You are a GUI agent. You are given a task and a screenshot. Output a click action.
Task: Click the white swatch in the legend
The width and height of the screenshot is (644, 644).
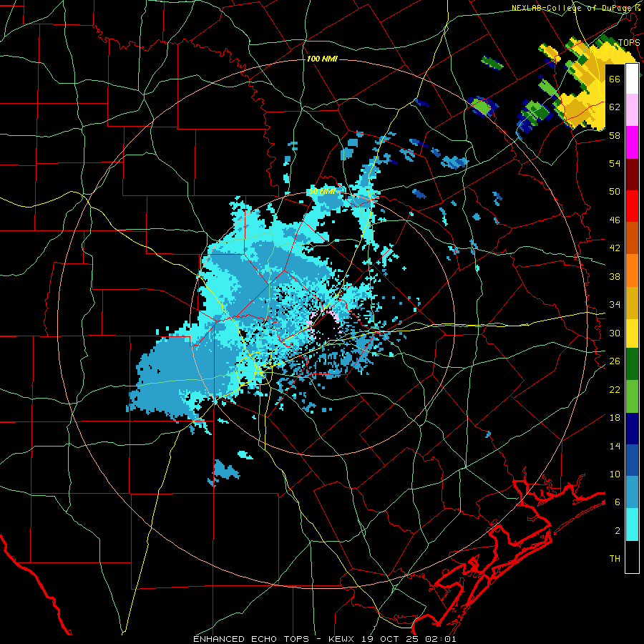(x=632, y=79)
